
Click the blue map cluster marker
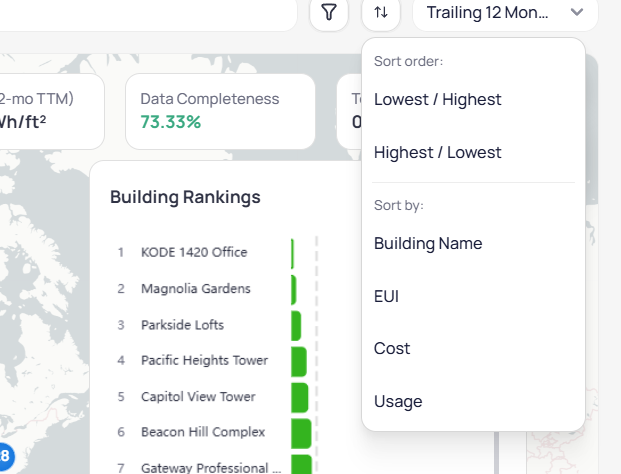point(6,456)
